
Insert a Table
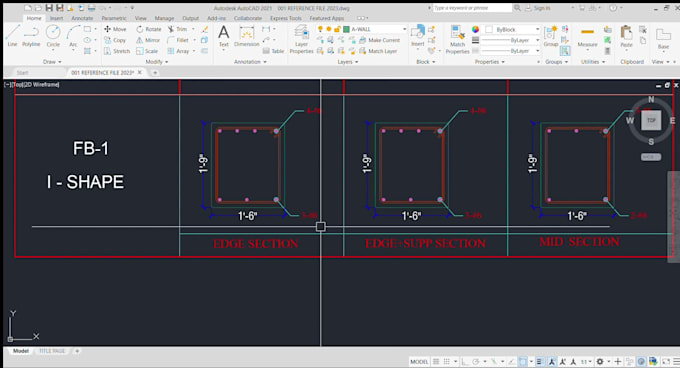pyautogui.click(x=273, y=51)
